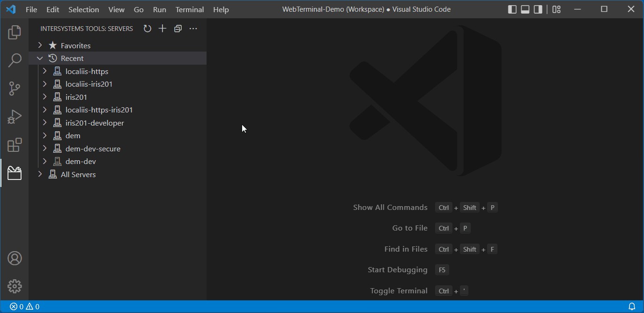The height and width of the screenshot is (313, 644).
Task: Collapse the Recent section
Action: coord(40,58)
